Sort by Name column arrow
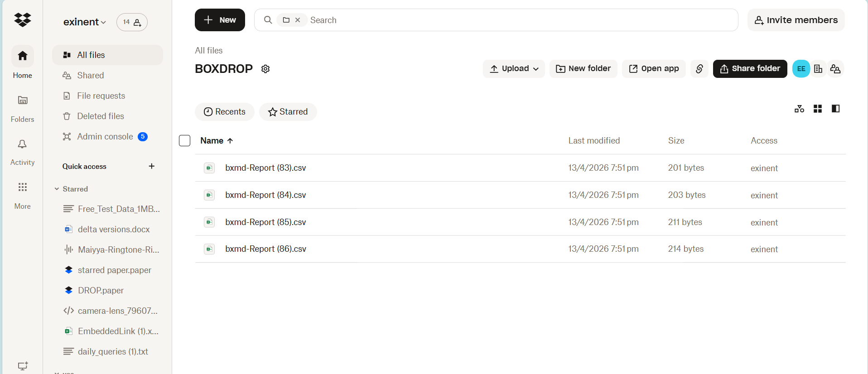Viewport: 868px width, 374px height. pyautogui.click(x=230, y=141)
